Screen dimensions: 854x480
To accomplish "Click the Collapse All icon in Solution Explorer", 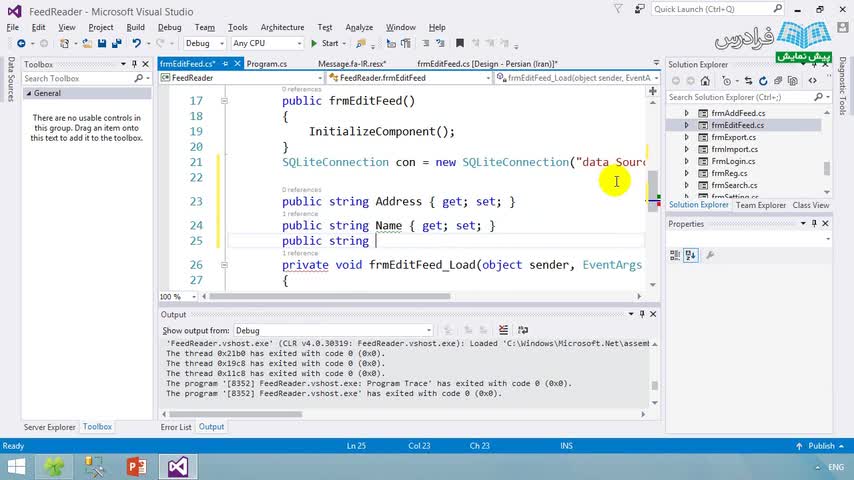I will (778, 81).
